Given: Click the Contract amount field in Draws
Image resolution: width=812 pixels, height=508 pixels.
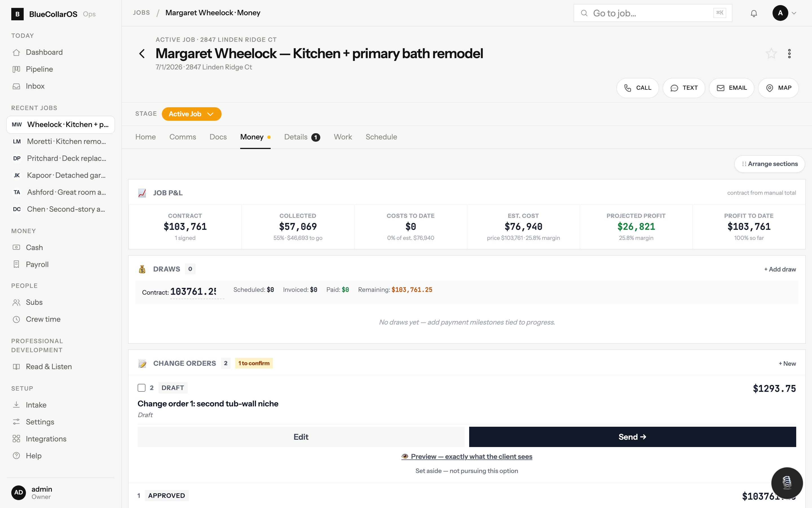Looking at the screenshot, I should click(x=197, y=292).
